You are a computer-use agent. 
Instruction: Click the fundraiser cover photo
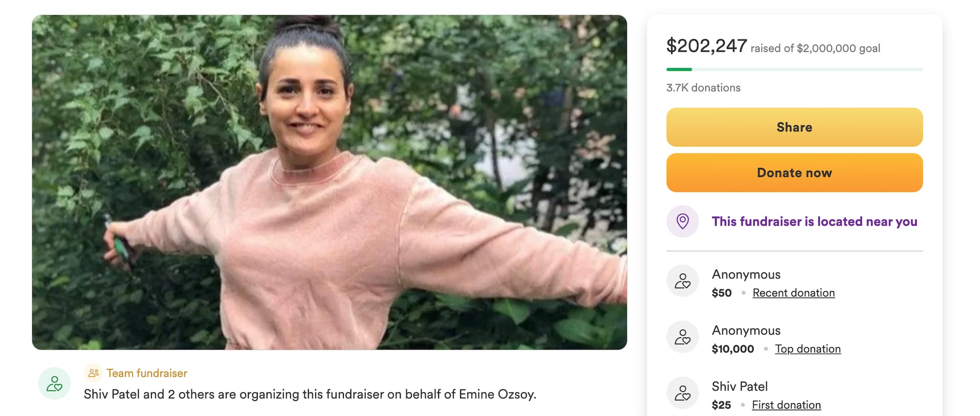coord(329,182)
